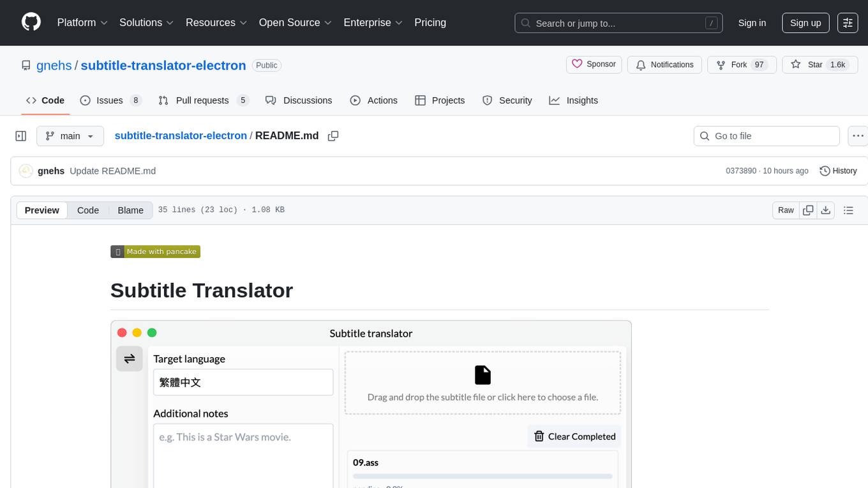This screenshot has height=488, width=868.
Task: Expand the Open Source menu
Action: tap(295, 22)
